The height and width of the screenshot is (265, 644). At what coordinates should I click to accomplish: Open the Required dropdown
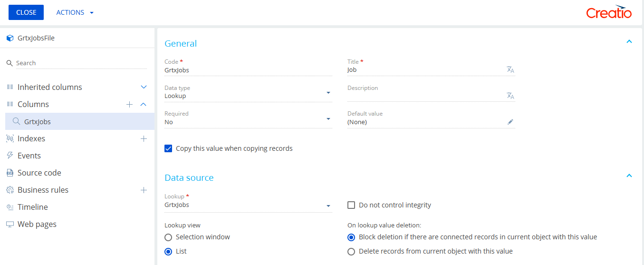point(328,119)
